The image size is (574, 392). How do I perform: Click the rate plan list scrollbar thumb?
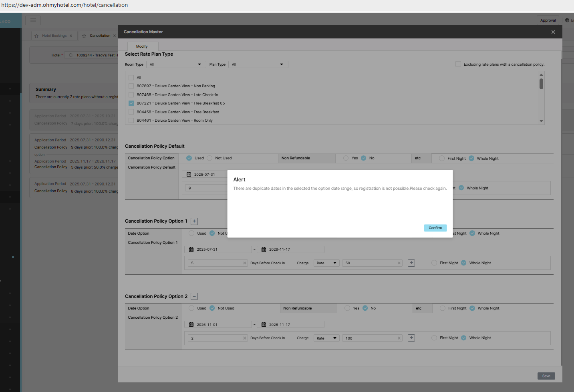tap(541, 84)
